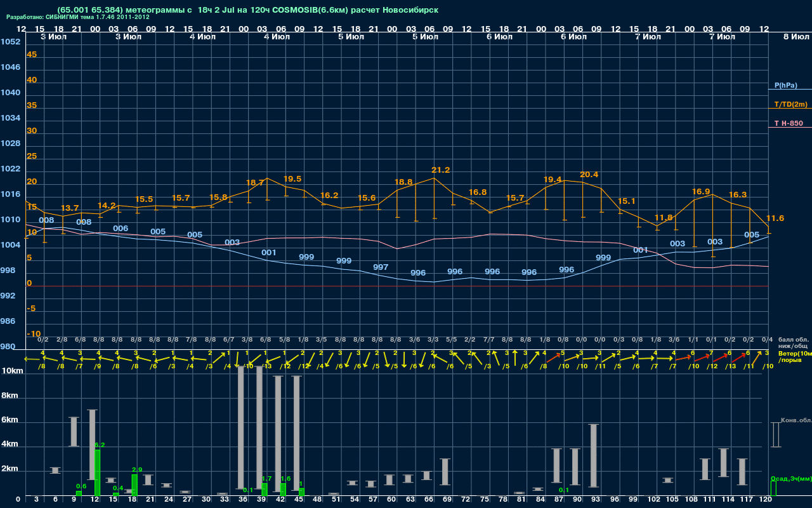812x508 pixels.
Task: Click the '8 Июл' date label
Action: pos(796,37)
